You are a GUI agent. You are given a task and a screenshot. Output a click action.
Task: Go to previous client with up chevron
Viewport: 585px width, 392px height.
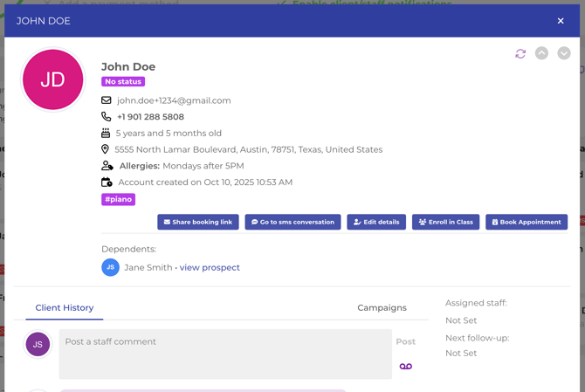(x=541, y=53)
